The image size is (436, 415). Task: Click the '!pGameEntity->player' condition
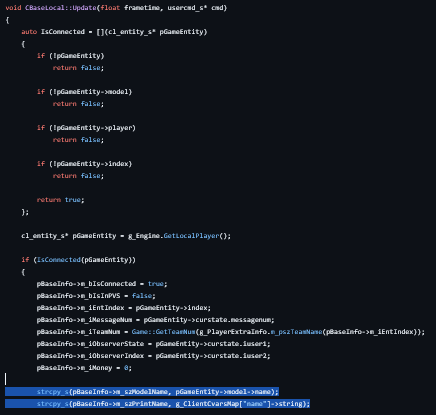[x=92, y=128]
